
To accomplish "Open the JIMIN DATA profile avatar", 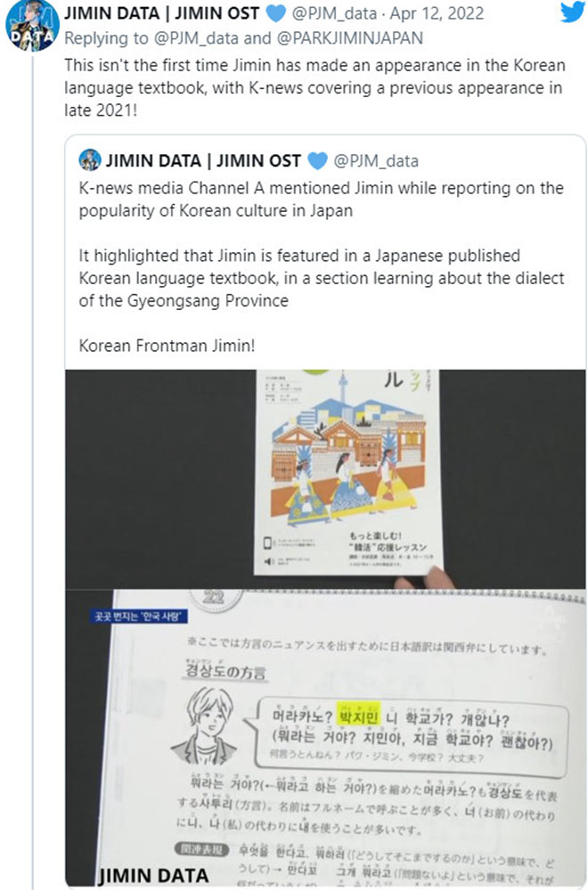I will [32, 26].
